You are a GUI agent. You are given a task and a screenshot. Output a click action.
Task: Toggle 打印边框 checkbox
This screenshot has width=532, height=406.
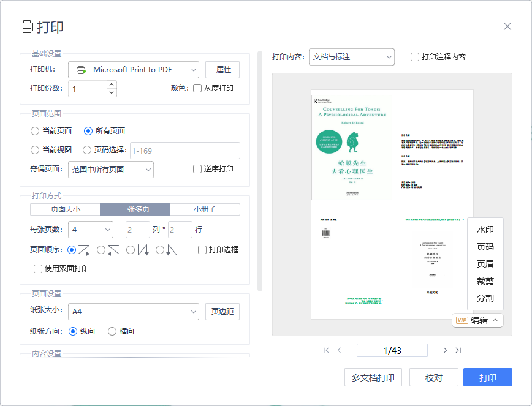tap(202, 250)
